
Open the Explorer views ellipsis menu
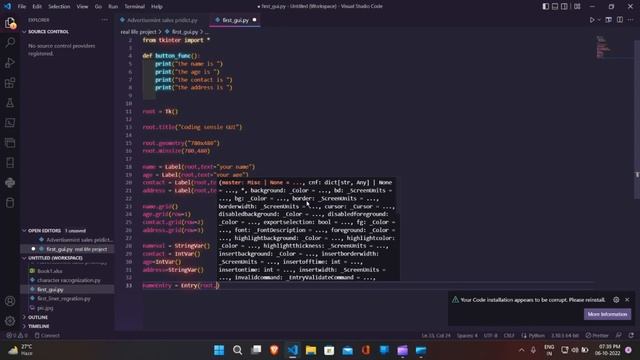point(104,20)
